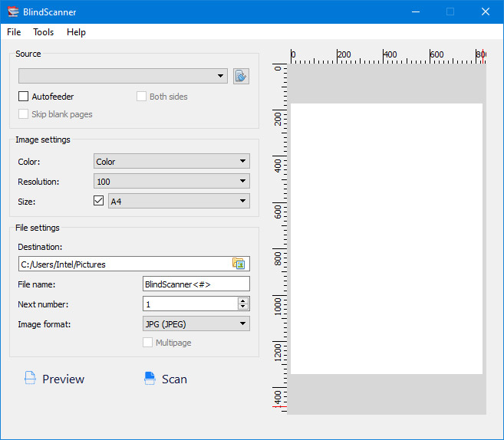
Task: Click the Destination path text field
Action: click(123, 264)
